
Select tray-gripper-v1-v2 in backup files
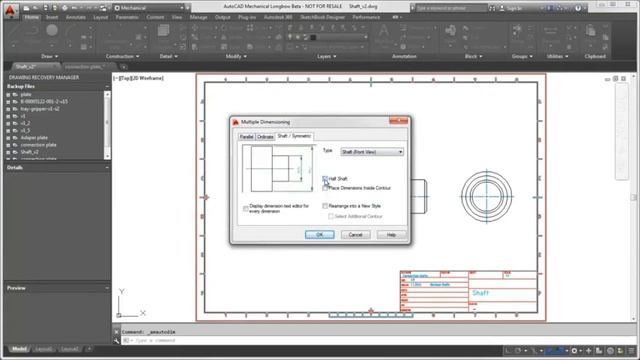[x=40, y=109]
